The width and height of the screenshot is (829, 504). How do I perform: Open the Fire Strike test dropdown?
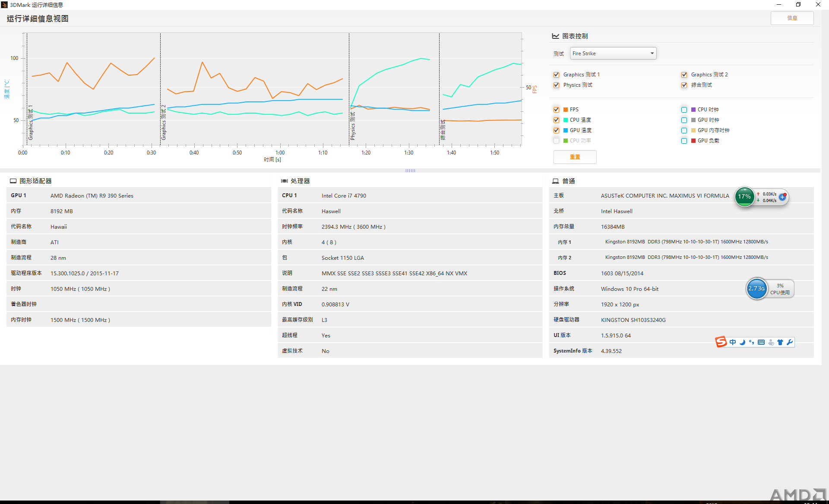click(613, 54)
